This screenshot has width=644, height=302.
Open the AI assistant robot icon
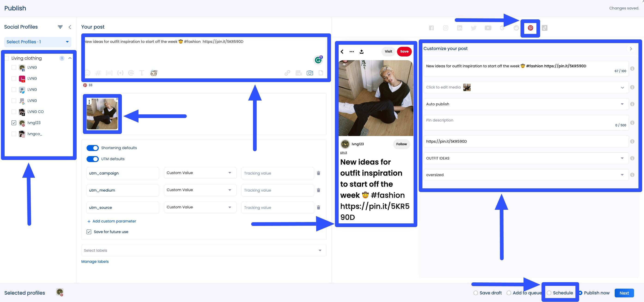pos(154,73)
